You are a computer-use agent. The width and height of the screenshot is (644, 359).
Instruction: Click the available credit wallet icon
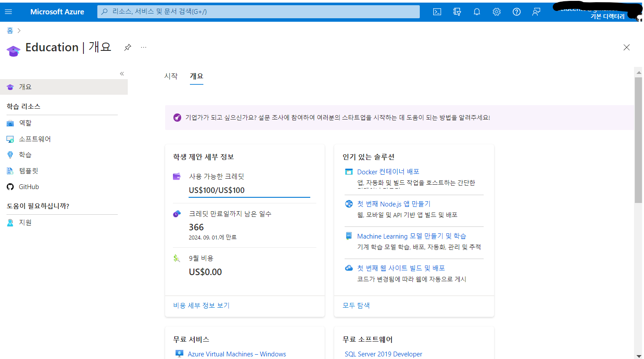(177, 176)
